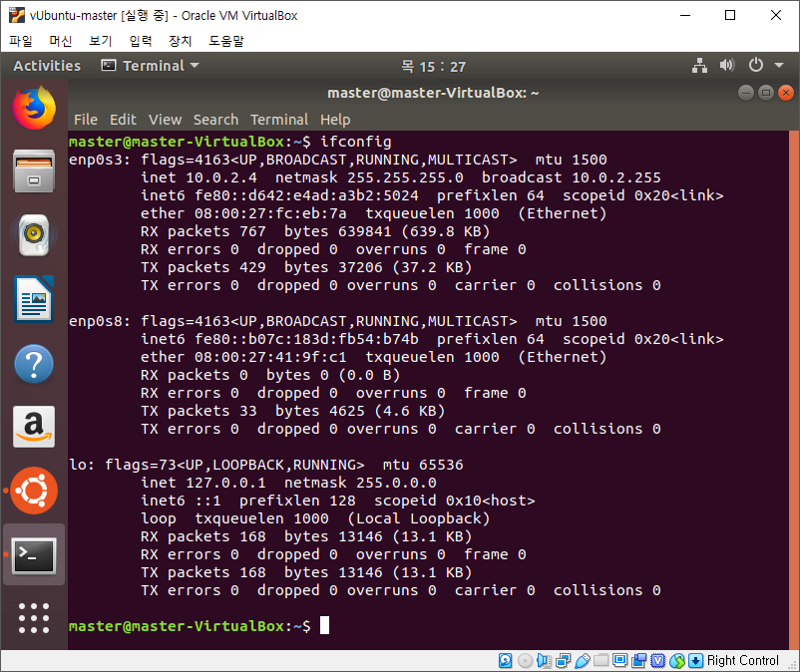Click VirtualBox display settings indicator
The height and width of the screenshot is (672, 800).
click(x=619, y=661)
